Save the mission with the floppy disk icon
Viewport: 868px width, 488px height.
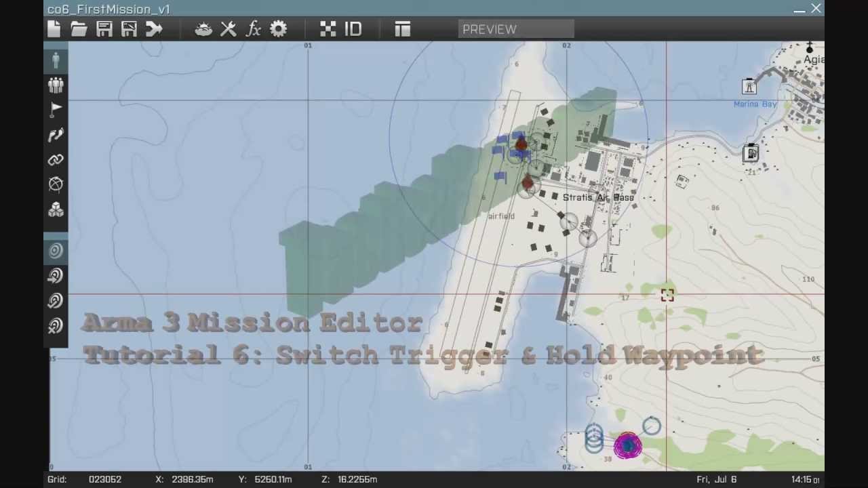coord(104,29)
